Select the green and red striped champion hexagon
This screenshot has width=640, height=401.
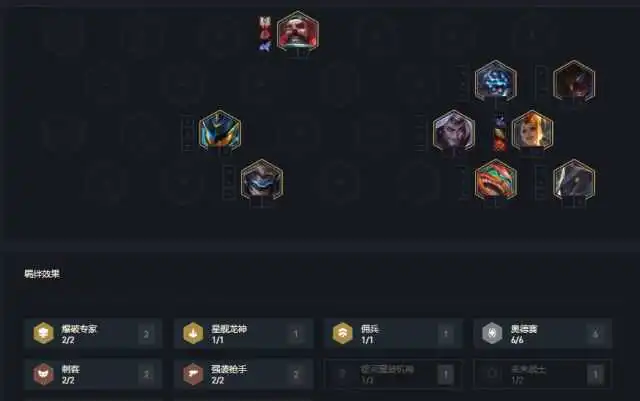[x=496, y=180]
